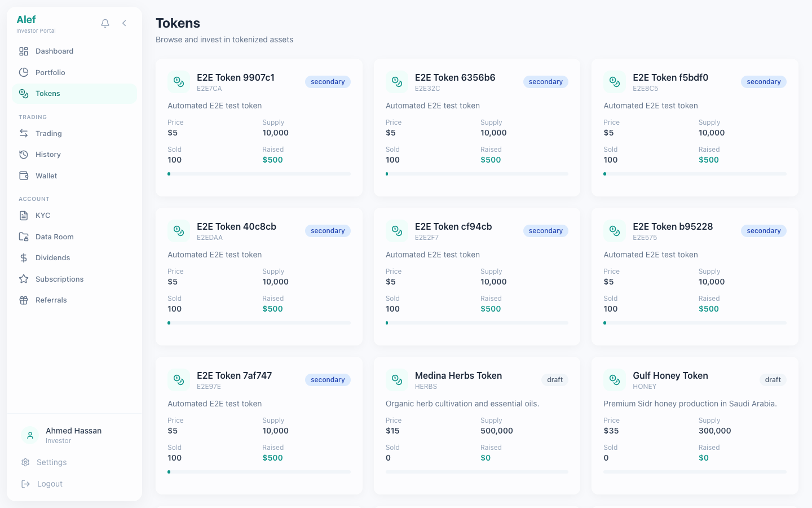Select the Subscriptions star icon
The image size is (812, 508).
[23, 279]
